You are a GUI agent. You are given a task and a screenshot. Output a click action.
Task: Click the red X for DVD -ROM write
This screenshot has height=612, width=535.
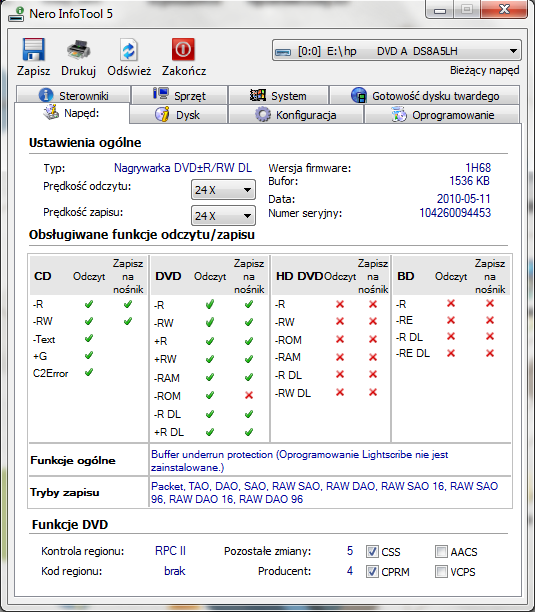pyautogui.click(x=249, y=395)
